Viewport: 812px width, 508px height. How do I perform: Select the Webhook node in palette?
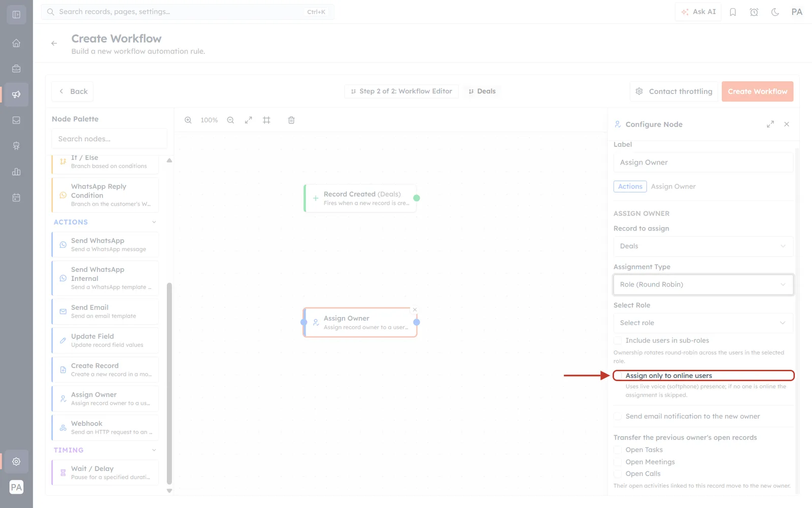click(105, 427)
